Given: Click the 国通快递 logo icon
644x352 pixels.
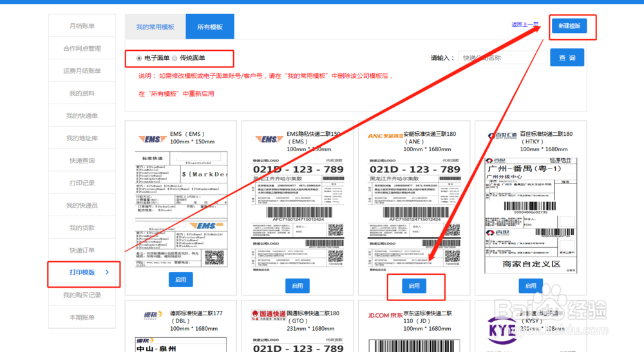Looking at the screenshot, I should tap(268, 315).
